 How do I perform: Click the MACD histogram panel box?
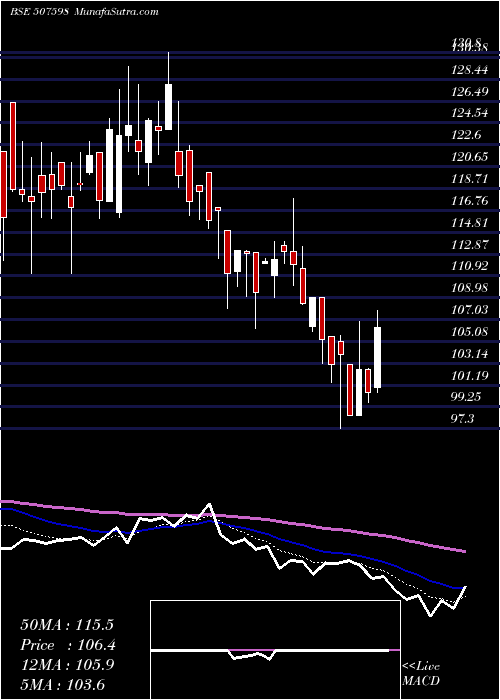click(275, 650)
